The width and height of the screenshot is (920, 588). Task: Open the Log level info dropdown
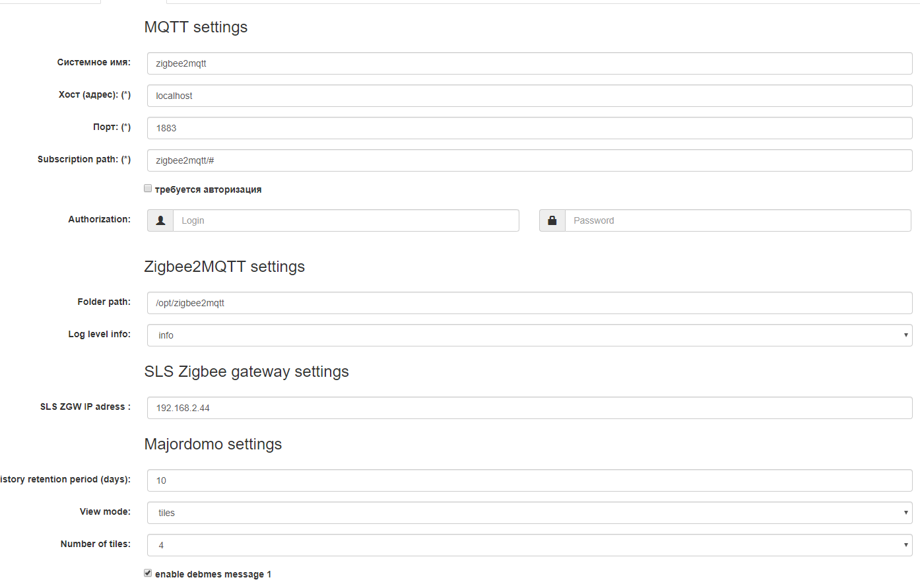point(529,335)
